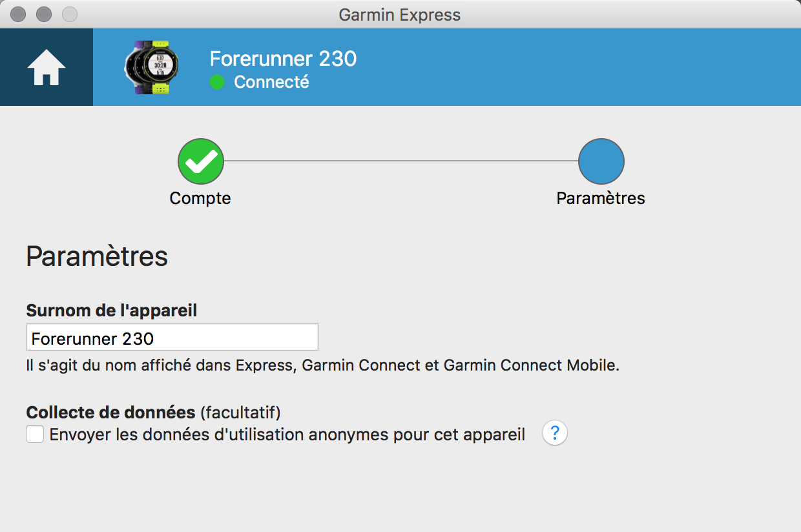Click the Garmin Express window title
The height and width of the screenshot is (532, 801).
(400, 14)
